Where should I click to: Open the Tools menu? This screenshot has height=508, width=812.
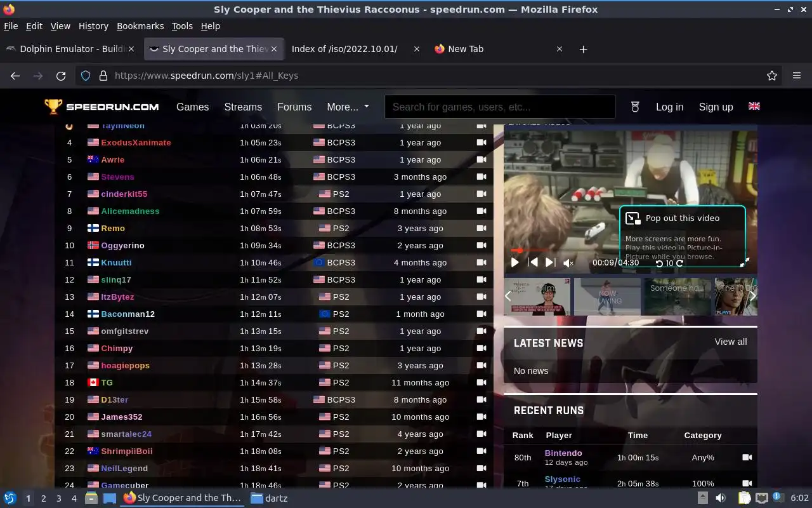182,26
